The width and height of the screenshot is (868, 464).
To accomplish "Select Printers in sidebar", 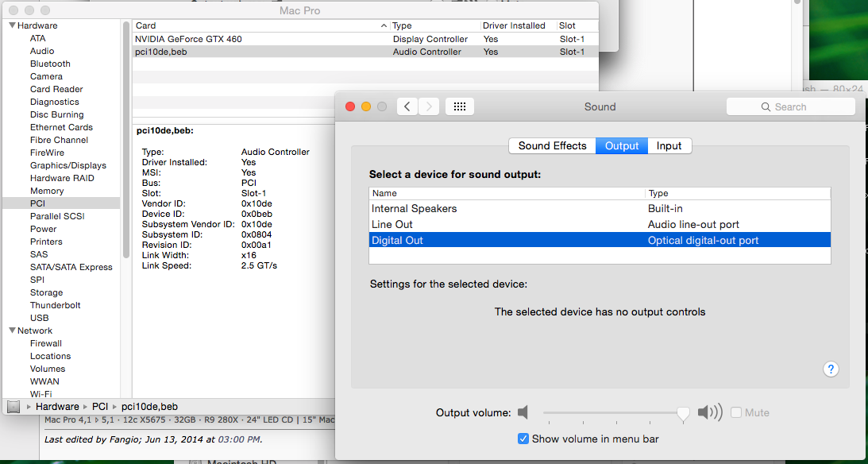I will pos(46,242).
